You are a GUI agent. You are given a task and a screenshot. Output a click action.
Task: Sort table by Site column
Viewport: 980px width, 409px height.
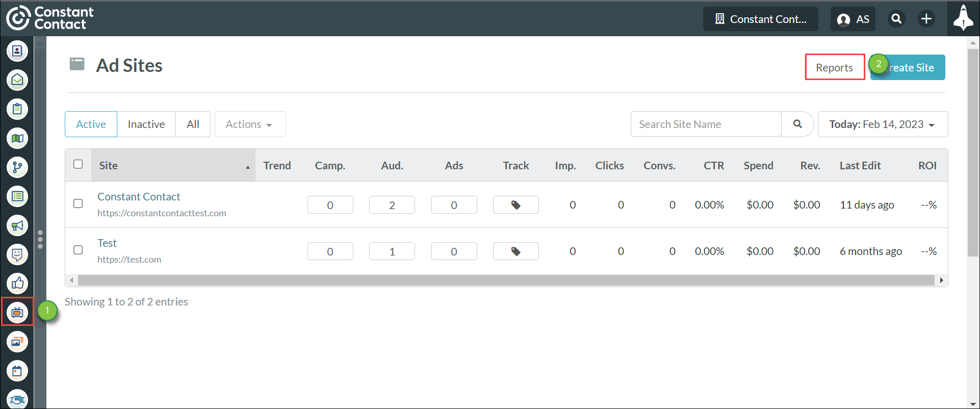(173, 165)
